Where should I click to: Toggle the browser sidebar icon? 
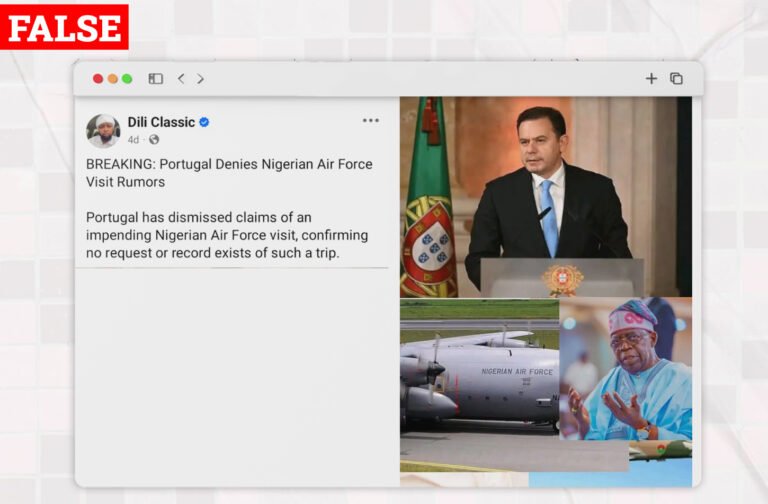click(156, 78)
